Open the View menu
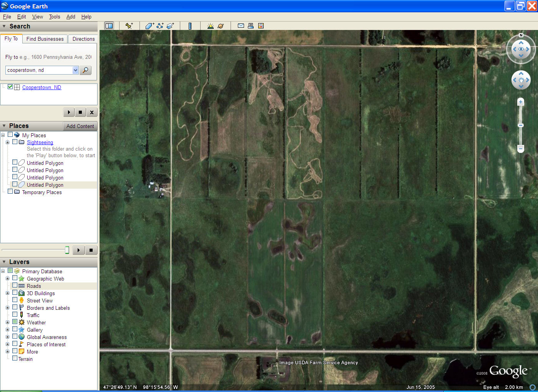The width and height of the screenshot is (538, 392). [x=38, y=17]
